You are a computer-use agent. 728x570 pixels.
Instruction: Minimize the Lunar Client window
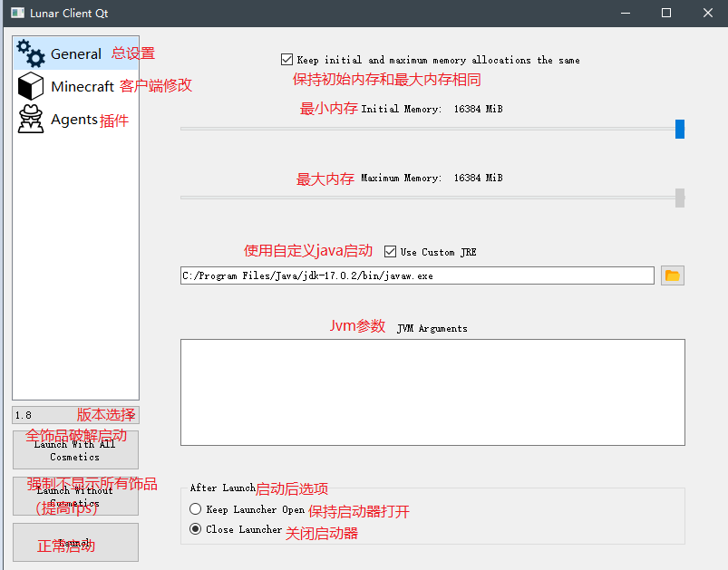[x=626, y=13]
